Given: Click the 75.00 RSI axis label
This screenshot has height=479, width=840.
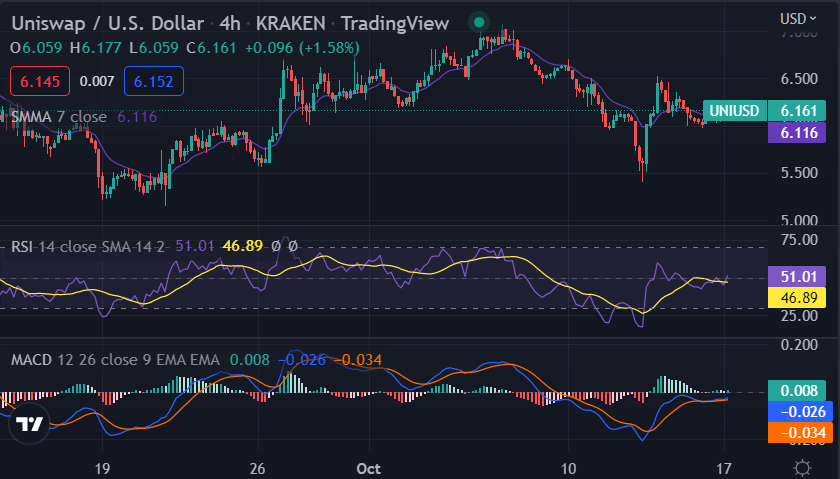Looking at the screenshot, I should tap(799, 240).
